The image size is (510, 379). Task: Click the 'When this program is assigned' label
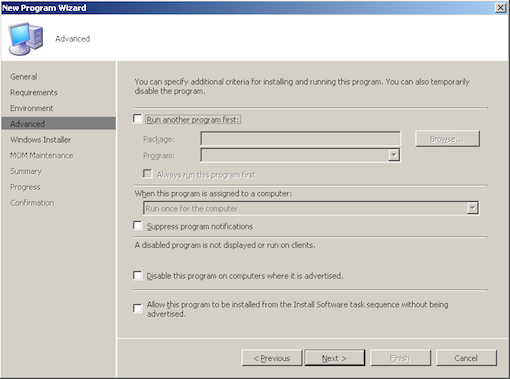click(x=213, y=194)
